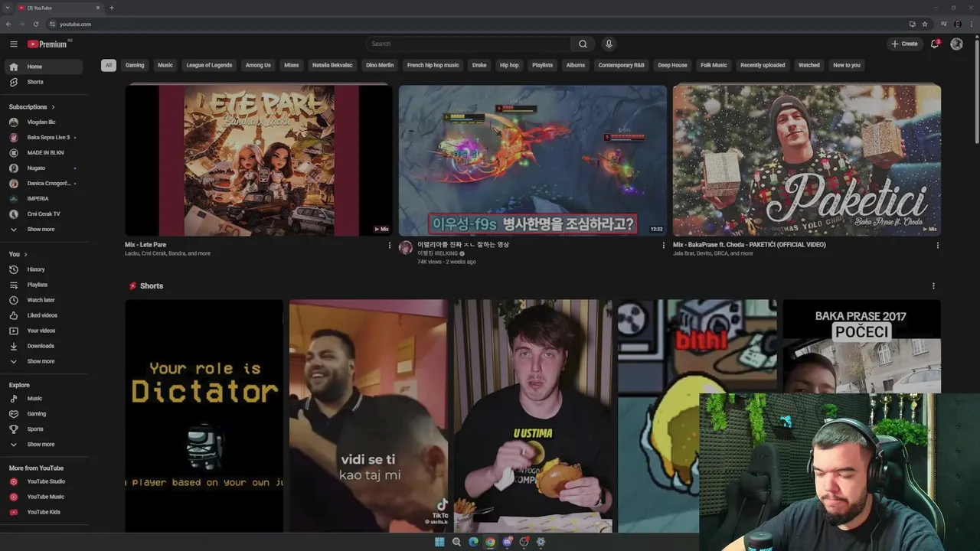This screenshot has width=980, height=551.
Task: Open Shorts in the sidebar
Action: [44, 82]
